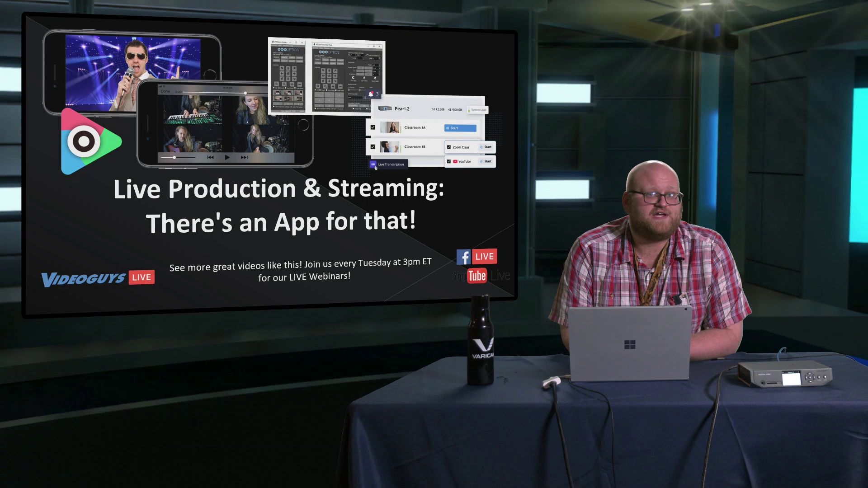The width and height of the screenshot is (868, 488).
Task: Open the Settings menu in PTZOptics Control Pane
Action: (x=316, y=48)
